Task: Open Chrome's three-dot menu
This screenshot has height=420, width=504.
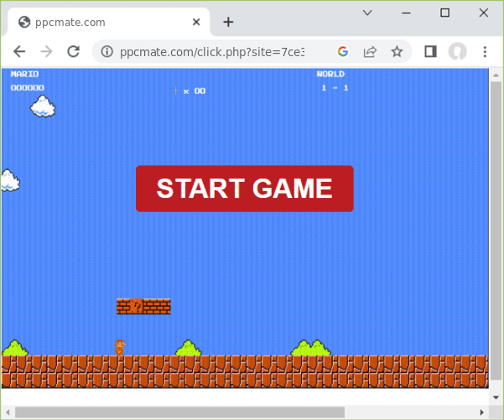Action: (x=485, y=51)
